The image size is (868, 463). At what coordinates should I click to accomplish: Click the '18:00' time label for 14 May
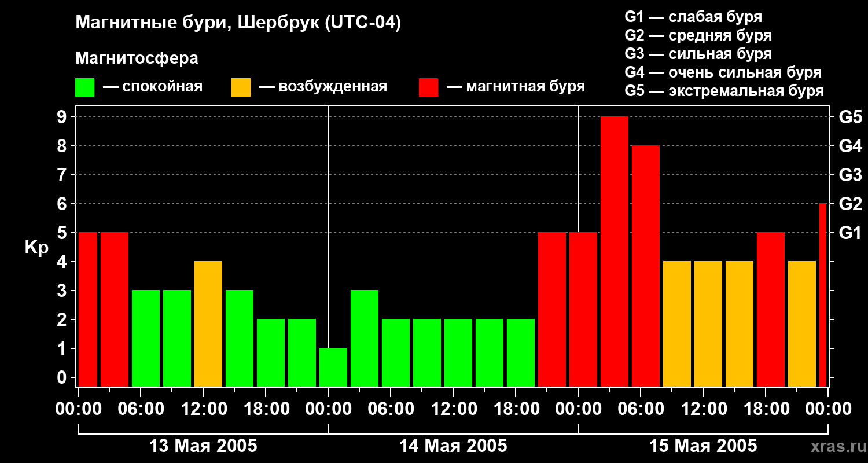(516, 409)
